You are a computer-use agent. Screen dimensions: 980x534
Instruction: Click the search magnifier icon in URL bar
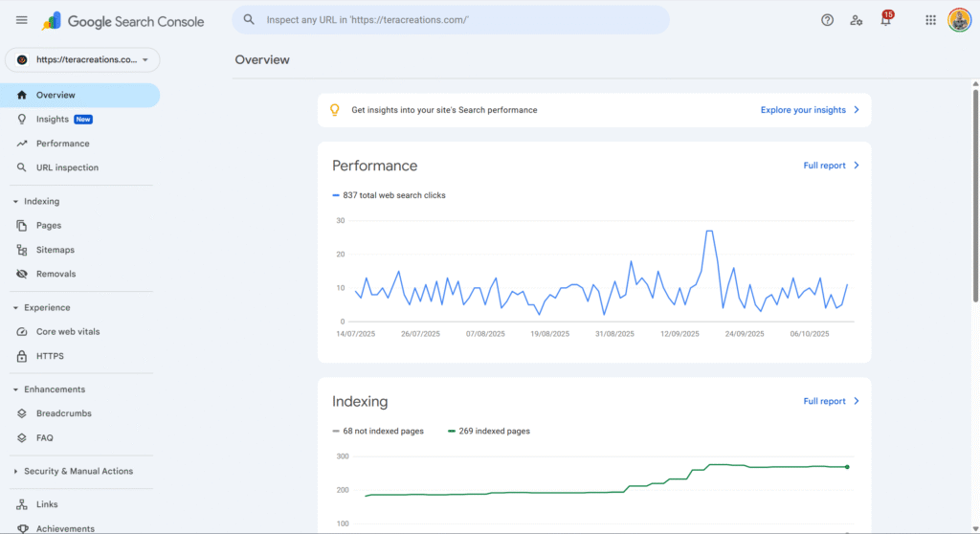[x=249, y=19]
